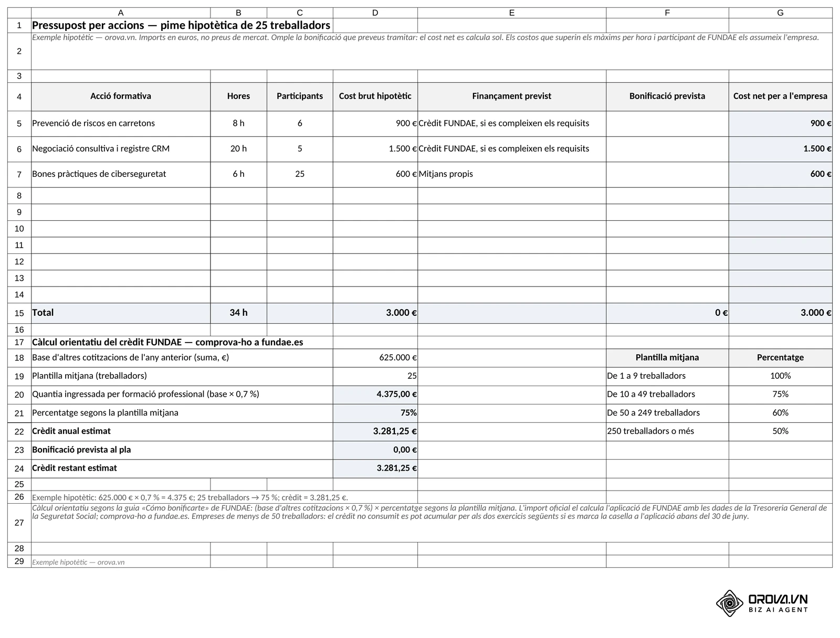This screenshot has width=840, height=638.
Task: Click the "60%" percentage cell
Action: 780,413
